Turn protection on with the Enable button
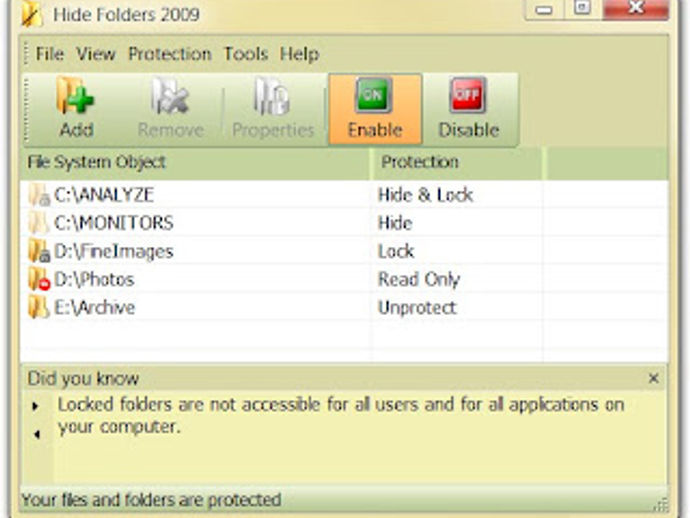The height and width of the screenshot is (518, 690). (x=375, y=109)
